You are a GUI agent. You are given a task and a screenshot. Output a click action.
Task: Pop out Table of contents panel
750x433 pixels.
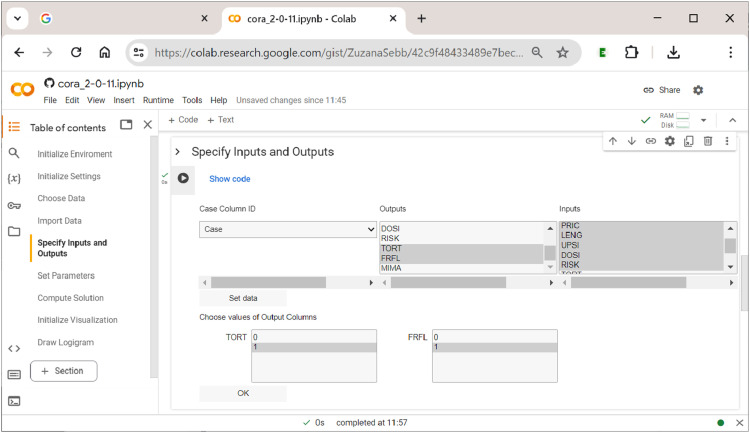(x=126, y=125)
